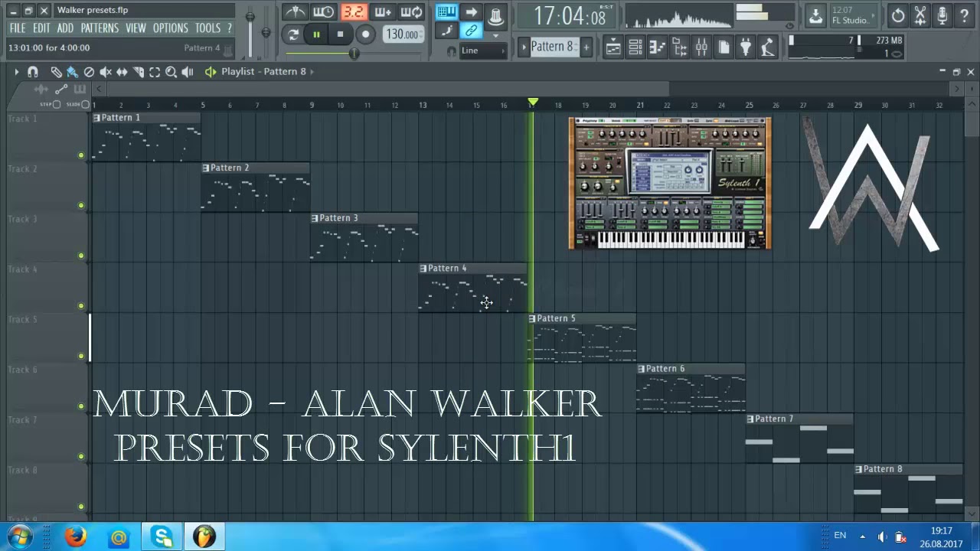The width and height of the screenshot is (980, 551).
Task: Open the Line global snap dropdown
Action: [x=483, y=51]
